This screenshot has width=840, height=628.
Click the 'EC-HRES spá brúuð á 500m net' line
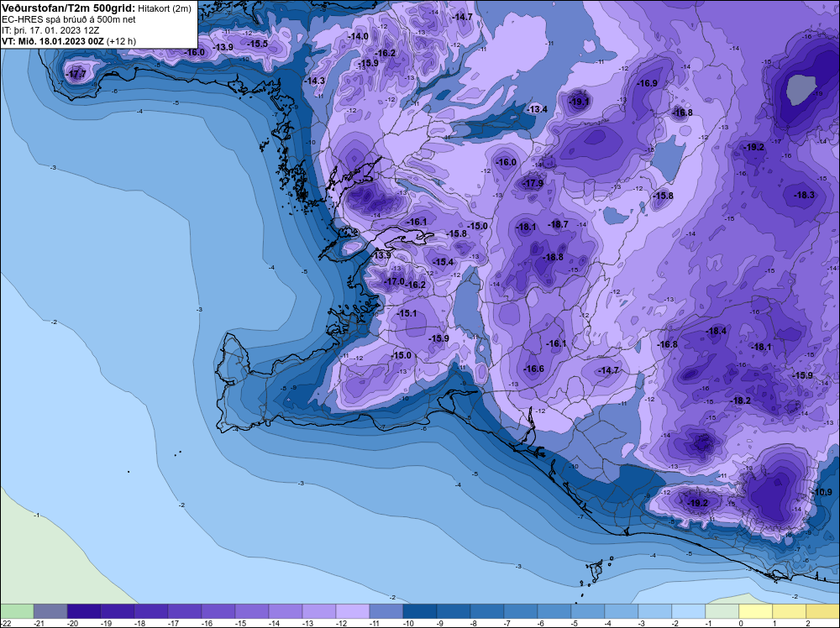tap(69, 19)
